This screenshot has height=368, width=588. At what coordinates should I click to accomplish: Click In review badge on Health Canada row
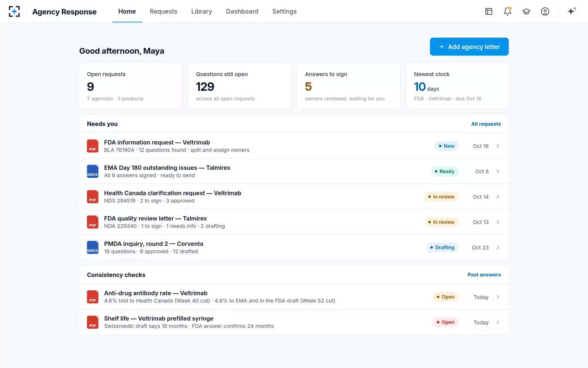coord(441,197)
